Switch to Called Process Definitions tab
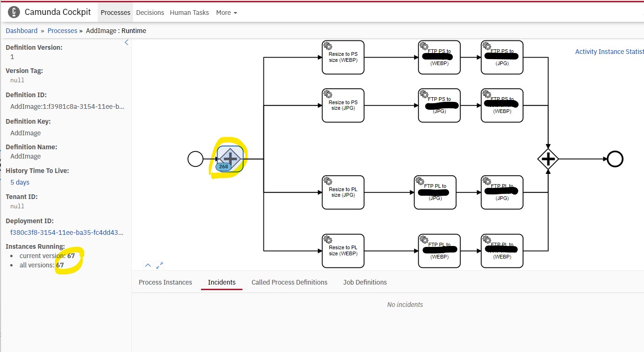This screenshot has height=352, width=644. coord(289,282)
